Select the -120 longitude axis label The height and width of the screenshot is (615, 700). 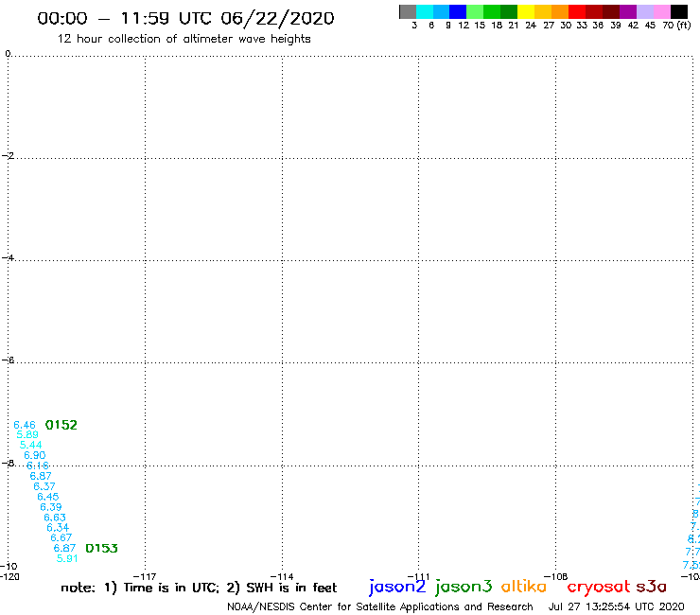point(9,577)
